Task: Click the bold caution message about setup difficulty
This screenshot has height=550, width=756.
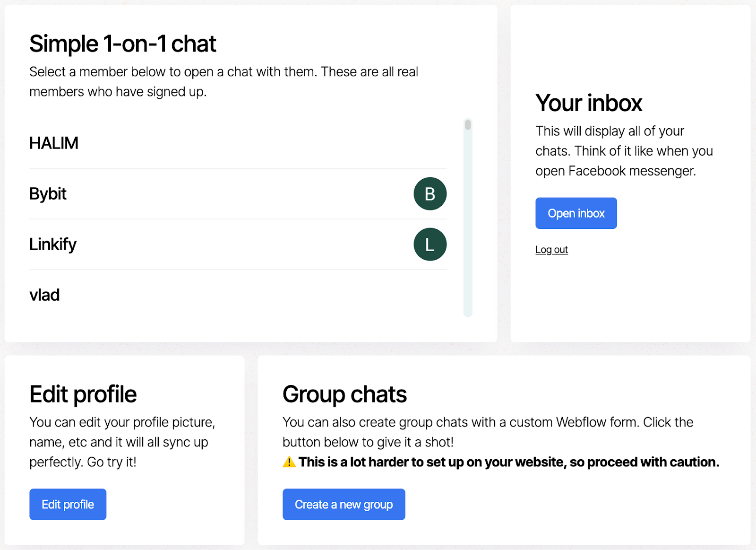Action: (508, 462)
